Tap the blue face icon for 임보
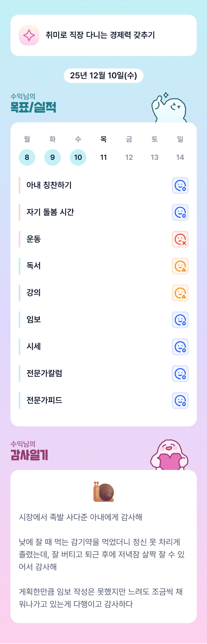The image size is (207, 644). point(180,320)
